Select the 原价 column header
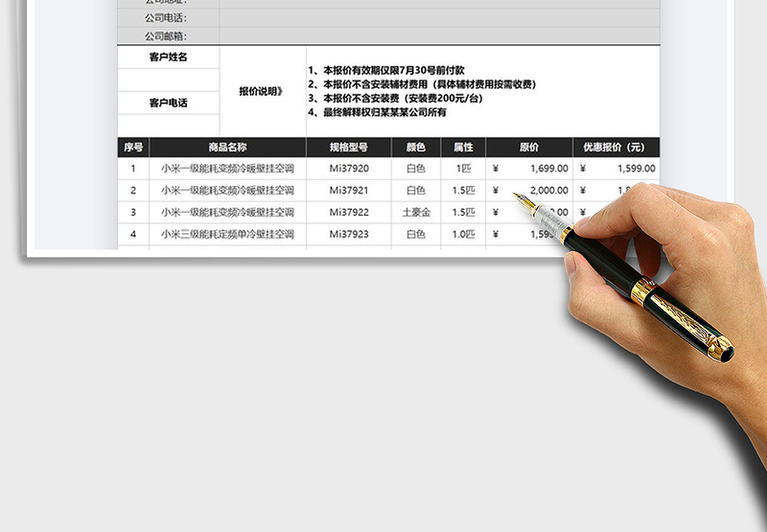This screenshot has width=767, height=532. pyautogui.click(x=529, y=148)
